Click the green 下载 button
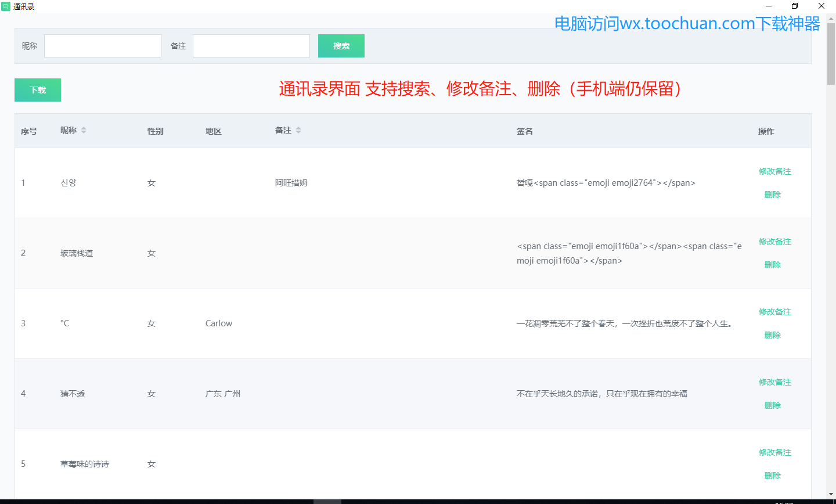836x504 pixels. pyautogui.click(x=38, y=90)
